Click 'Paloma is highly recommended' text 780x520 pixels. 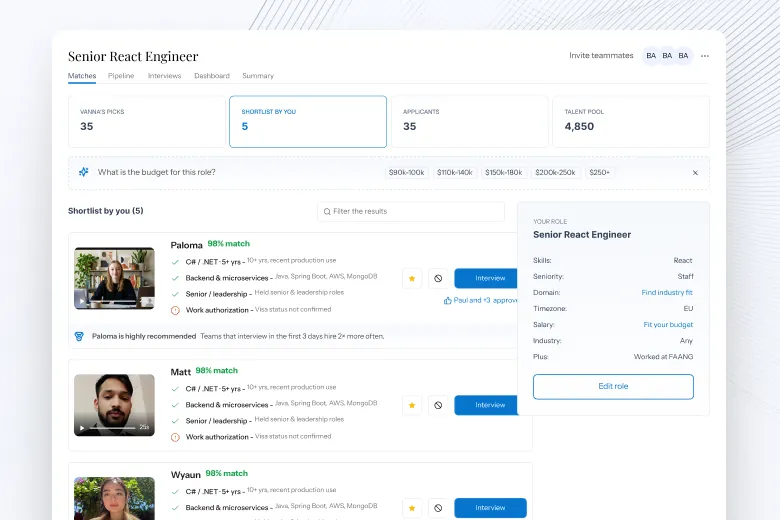144,336
